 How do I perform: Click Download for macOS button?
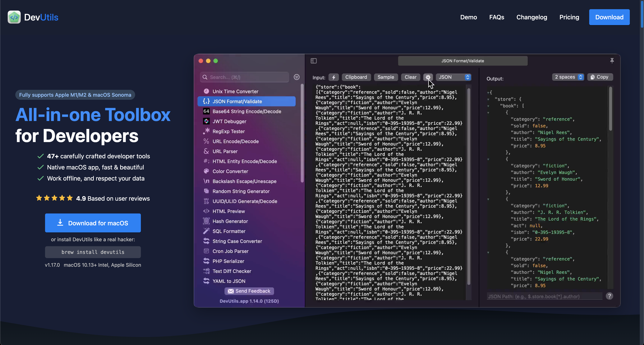point(93,223)
